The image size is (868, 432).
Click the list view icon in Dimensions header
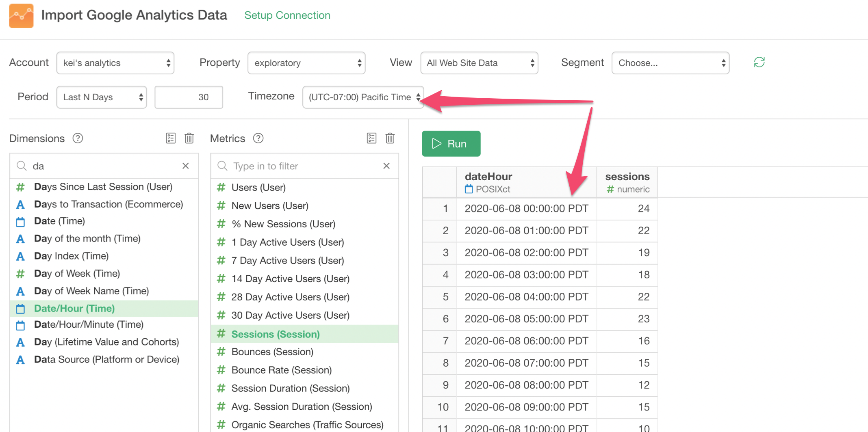171,138
